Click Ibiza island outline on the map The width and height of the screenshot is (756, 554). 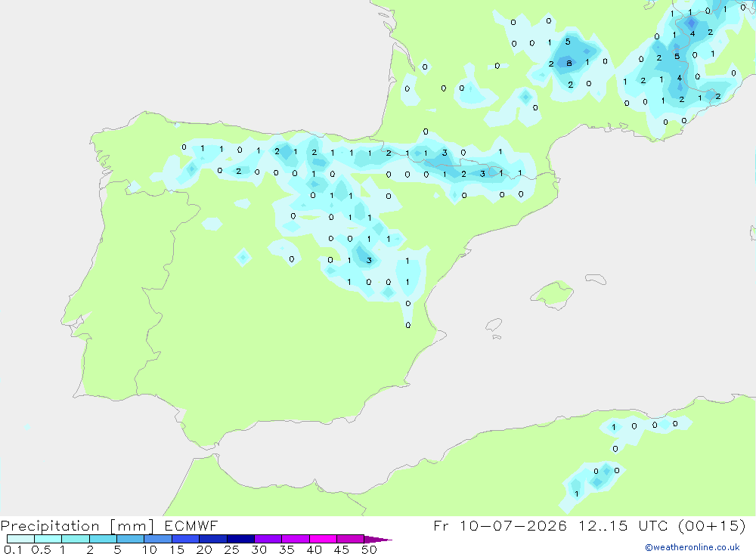point(494,325)
